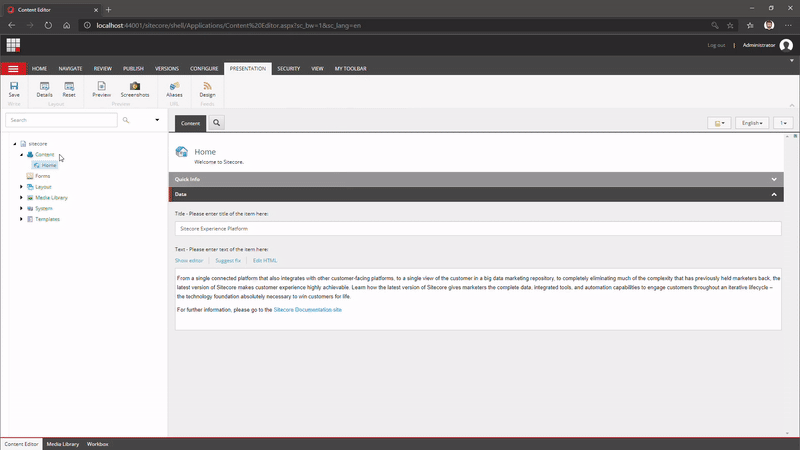Click the browser home icon

point(66,25)
